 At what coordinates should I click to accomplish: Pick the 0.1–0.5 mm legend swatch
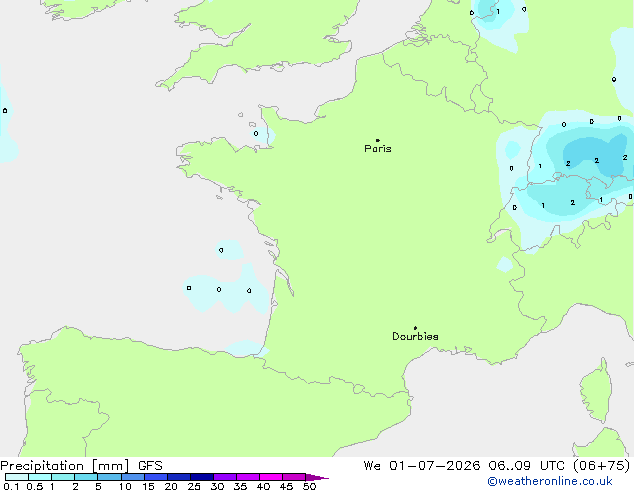pos(17,477)
